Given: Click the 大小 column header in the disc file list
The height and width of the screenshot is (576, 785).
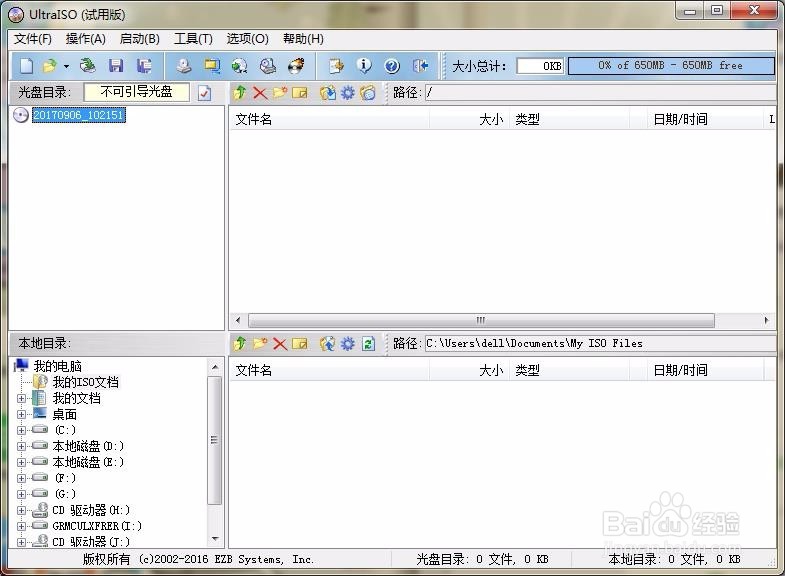Looking at the screenshot, I should tap(469, 120).
